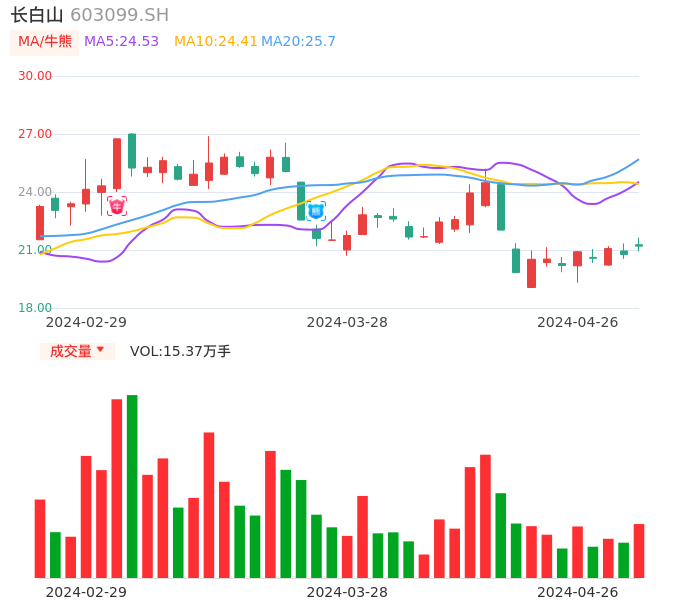Click the blue bear market marker icon

click(316, 211)
